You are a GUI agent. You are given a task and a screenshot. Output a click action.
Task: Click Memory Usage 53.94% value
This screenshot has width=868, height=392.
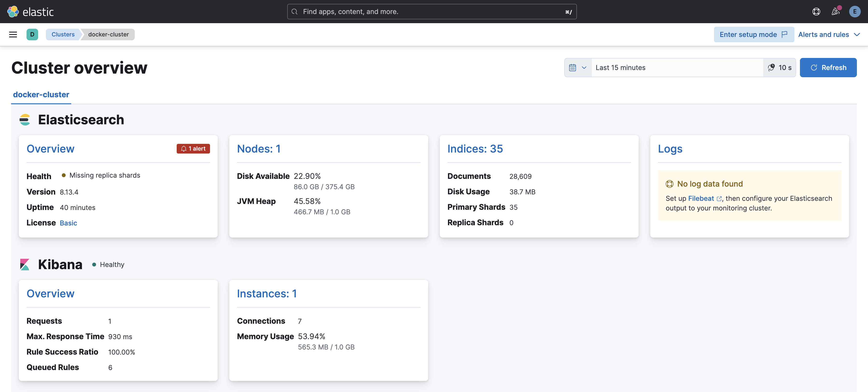[311, 336]
